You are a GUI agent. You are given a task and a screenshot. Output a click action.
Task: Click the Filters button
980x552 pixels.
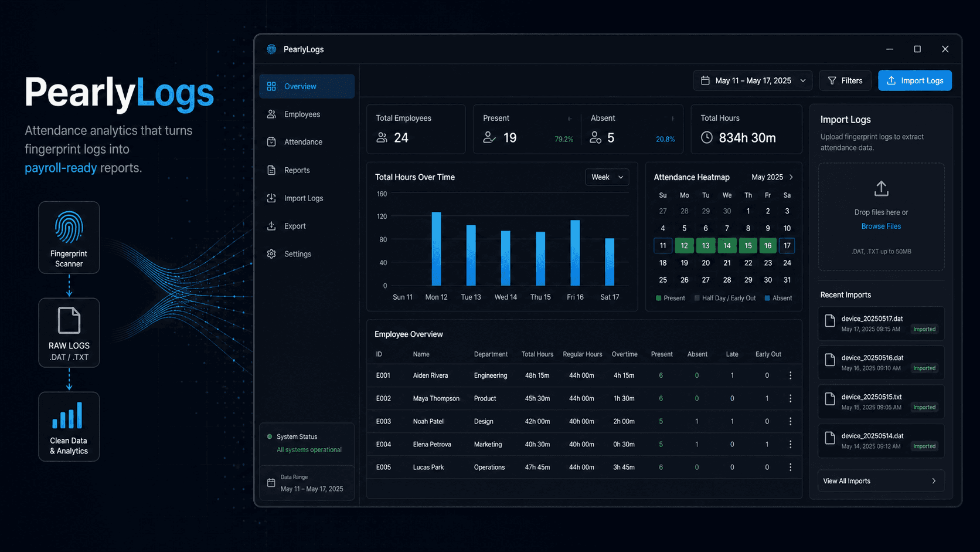click(845, 81)
